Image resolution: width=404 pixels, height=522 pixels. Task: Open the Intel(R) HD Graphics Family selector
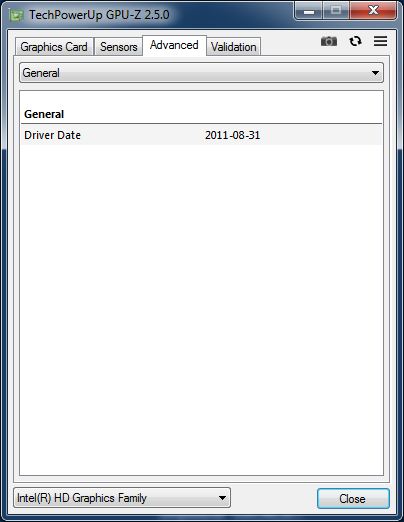122,498
